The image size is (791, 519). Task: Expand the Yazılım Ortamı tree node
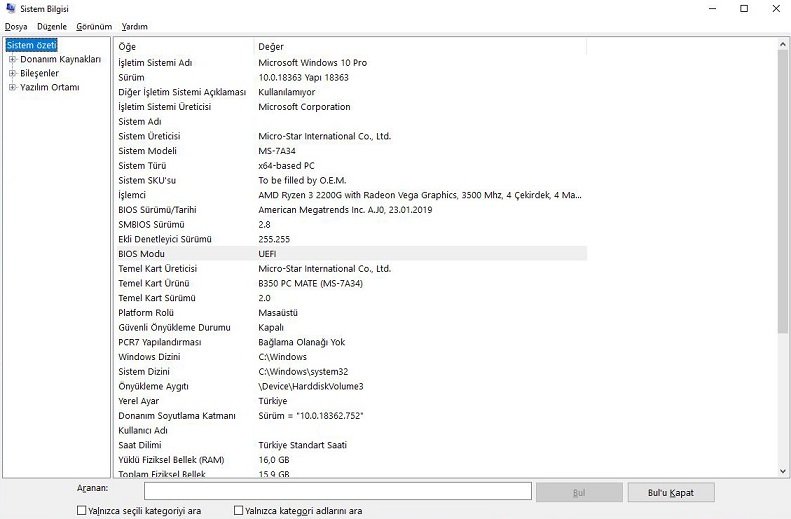click(x=12, y=87)
